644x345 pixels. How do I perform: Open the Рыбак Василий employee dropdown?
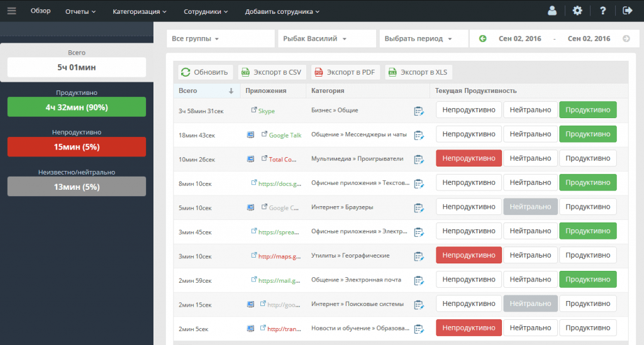click(x=327, y=38)
